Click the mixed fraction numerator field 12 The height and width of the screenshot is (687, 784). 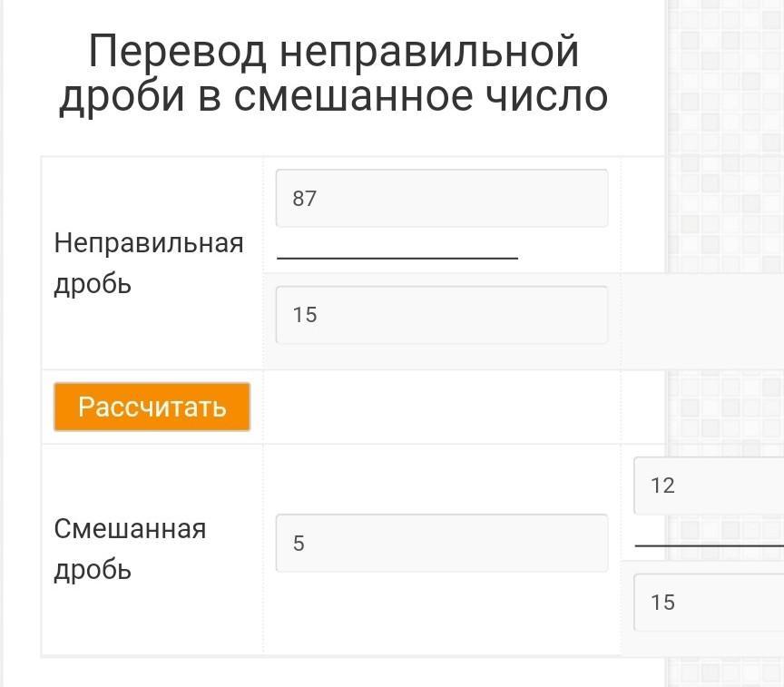pos(708,486)
